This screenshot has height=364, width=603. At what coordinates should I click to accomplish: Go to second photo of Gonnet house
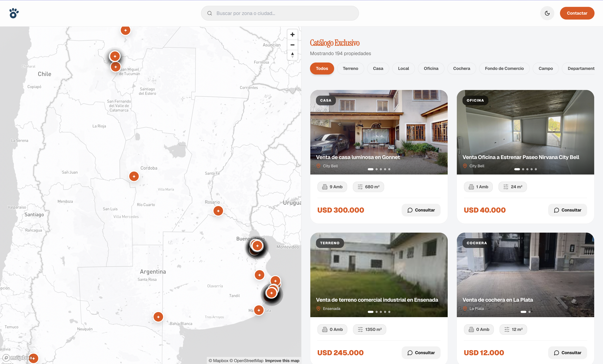pos(377,169)
